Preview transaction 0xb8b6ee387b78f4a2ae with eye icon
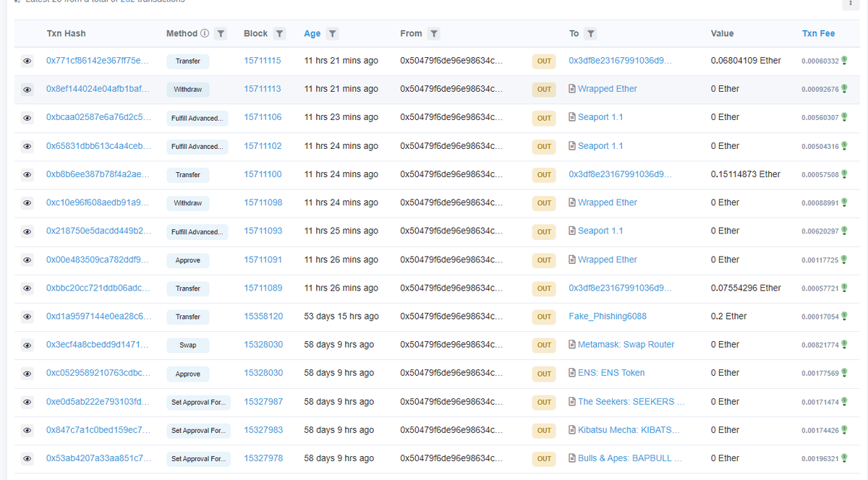This screenshot has width=868, height=480. click(27, 175)
